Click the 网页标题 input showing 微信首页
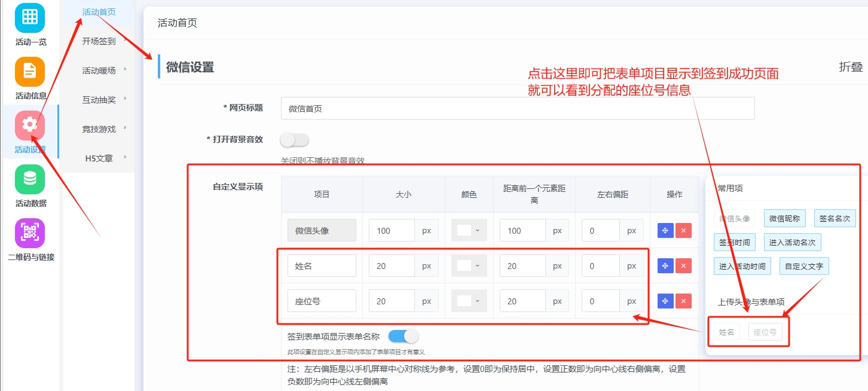Viewport: 868px width, 391px height. 518,108
